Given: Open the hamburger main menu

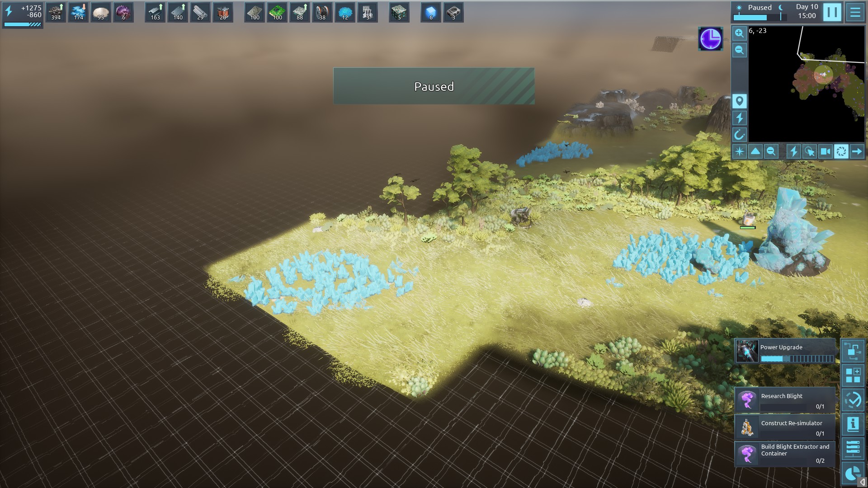Looking at the screenshot, I should click(x=855, y=13).
